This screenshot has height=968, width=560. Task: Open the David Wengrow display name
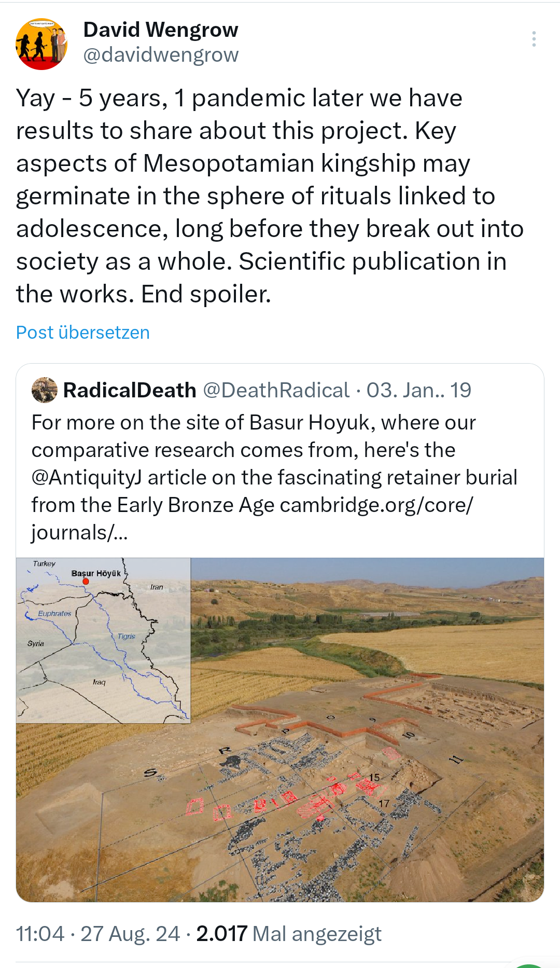pyautogui.click(x=161, y=30)
